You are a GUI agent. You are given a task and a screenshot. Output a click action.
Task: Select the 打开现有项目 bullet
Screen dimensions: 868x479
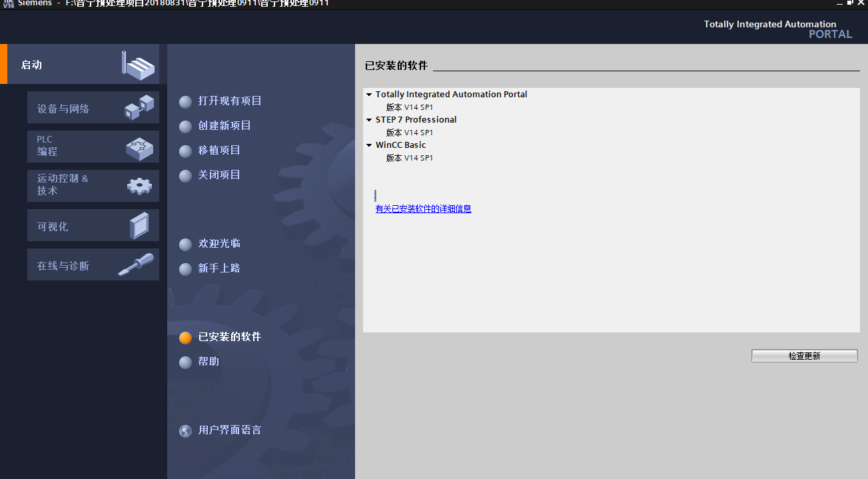tap(185, 102)
